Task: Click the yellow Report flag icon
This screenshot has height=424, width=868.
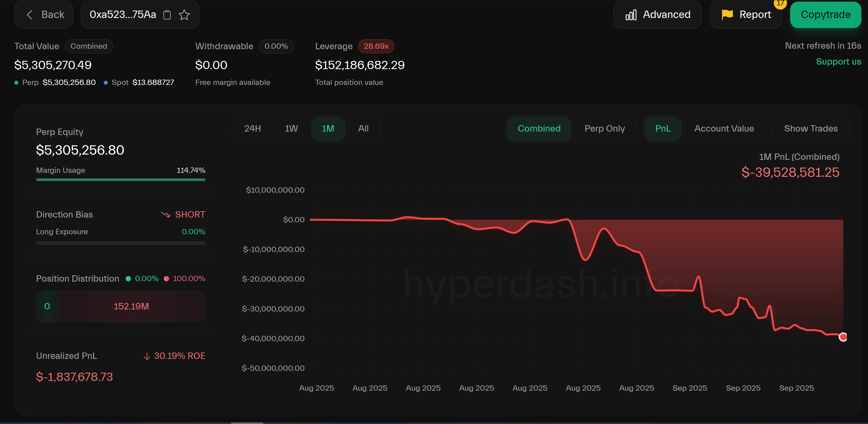Action: click(x=727, y=15)
